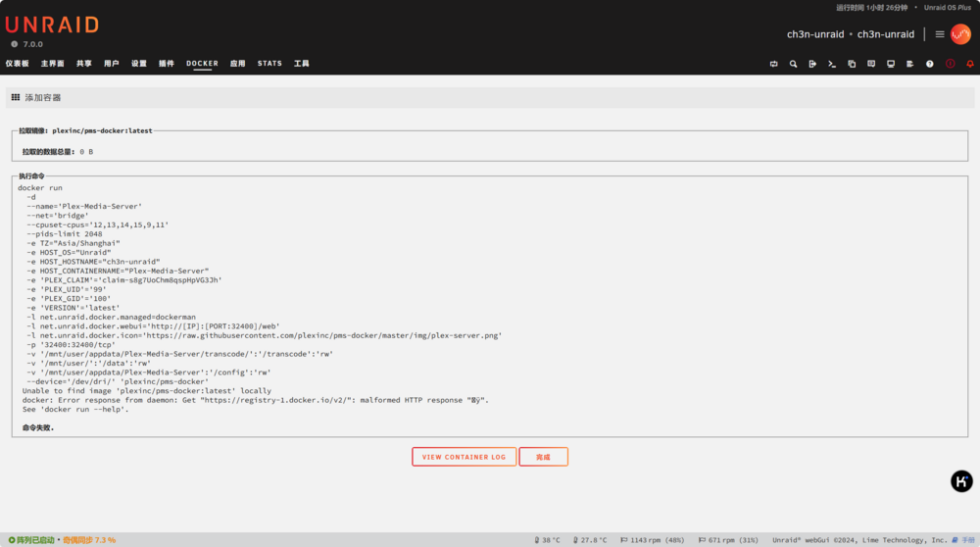Screen dimensions: 980x547
Task: Click the /transcode volume mapping line
Action: [x=180, y=354]
